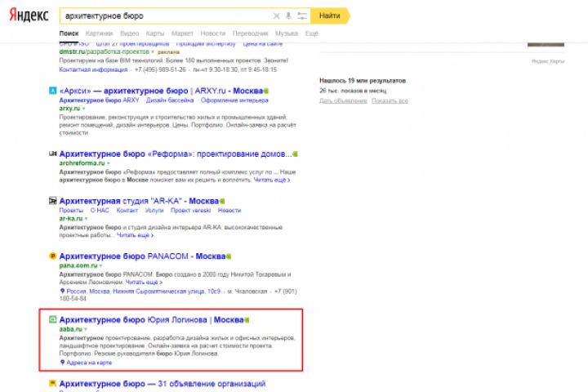Viewport: 588px width, 392px height.
Task: Click Новости sitelink under AR-KA result
Action: pos(229,211)
